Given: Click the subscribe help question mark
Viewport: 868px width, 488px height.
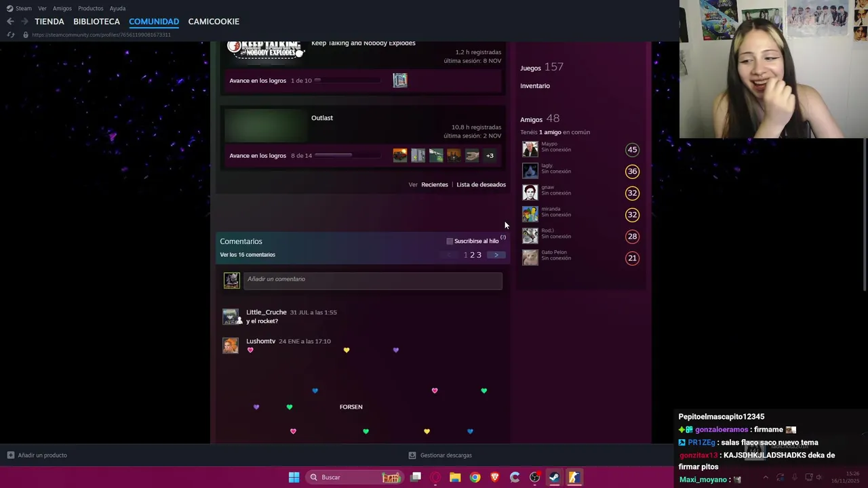Looking at the screenshot, I should click(x=503, y=238).
